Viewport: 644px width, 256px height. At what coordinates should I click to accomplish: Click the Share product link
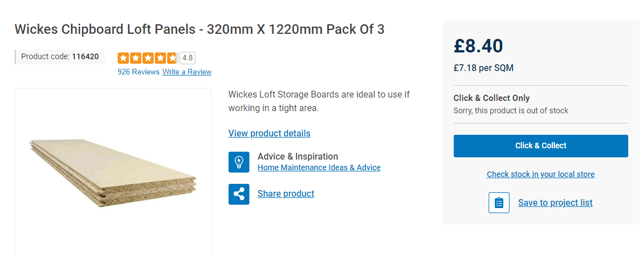(285, 194)
